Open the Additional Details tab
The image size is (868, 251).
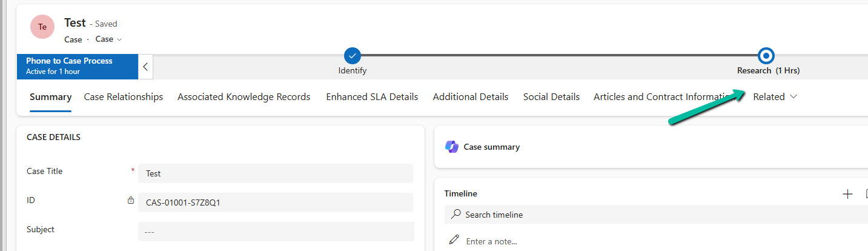(x=470, y=97)
